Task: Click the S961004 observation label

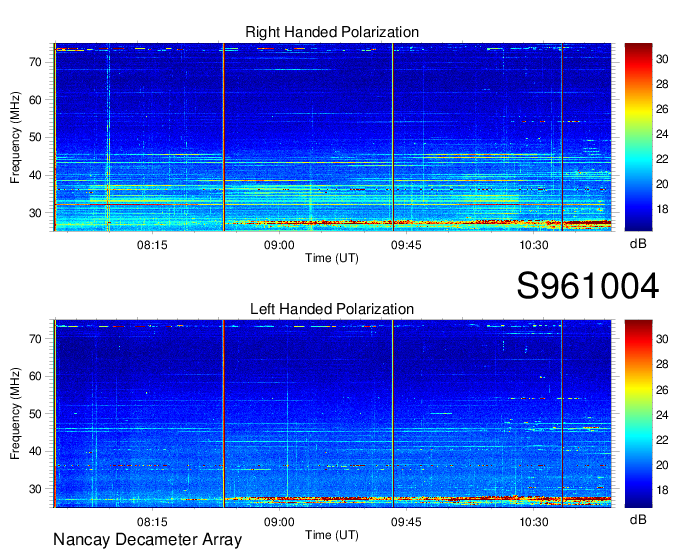Action: click(588, 286)
